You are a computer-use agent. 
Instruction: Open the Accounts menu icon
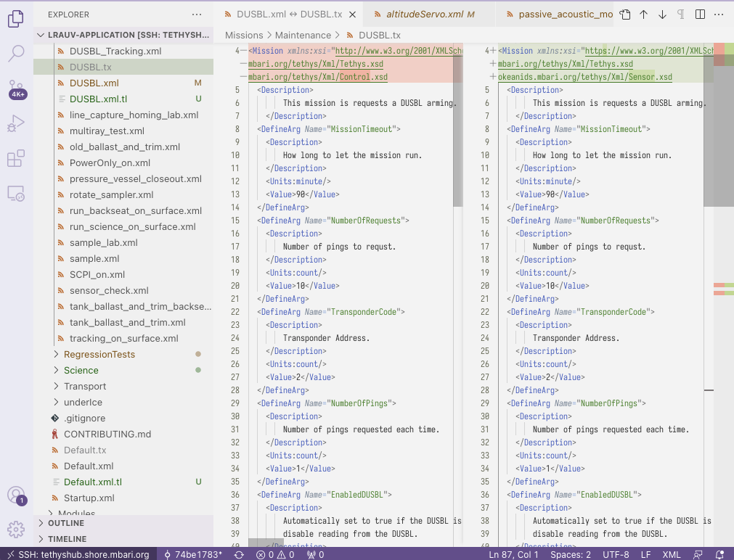pos(16,495)
